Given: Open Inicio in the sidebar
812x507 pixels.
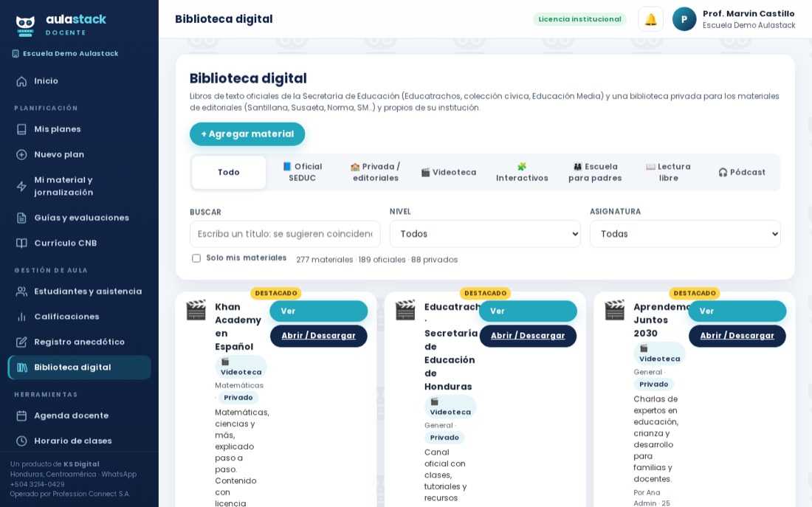Looking at the screenshot, I should tap(79, 81).
